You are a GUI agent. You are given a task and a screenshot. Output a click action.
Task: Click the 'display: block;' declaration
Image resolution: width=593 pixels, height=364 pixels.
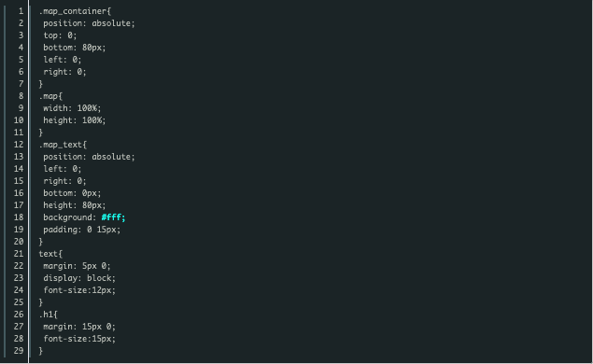(x=79, y=278)
